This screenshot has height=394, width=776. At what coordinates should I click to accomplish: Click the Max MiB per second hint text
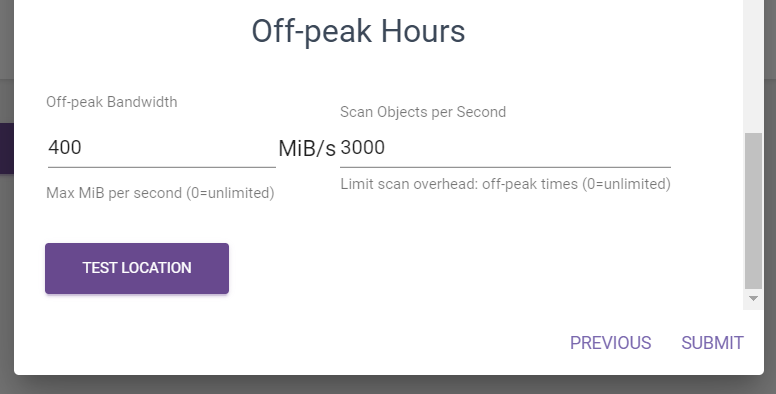pyautogui.click(x=160, y=193)
